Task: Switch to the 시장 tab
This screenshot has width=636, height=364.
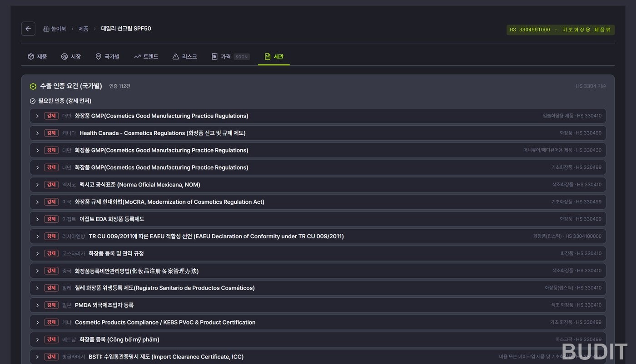Action: tap(71, 57)
